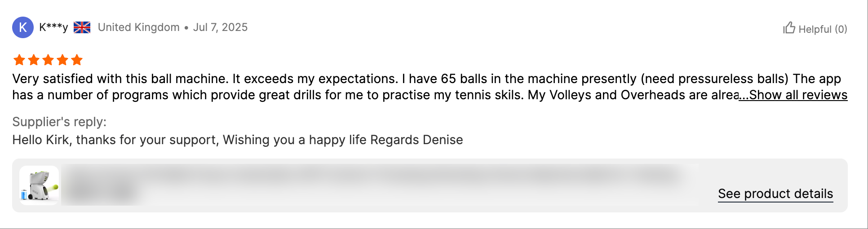868x229 pixels.
Task: Click the reviewer's round K avatar
Action: pyautogui.click(x=23, y=27)
